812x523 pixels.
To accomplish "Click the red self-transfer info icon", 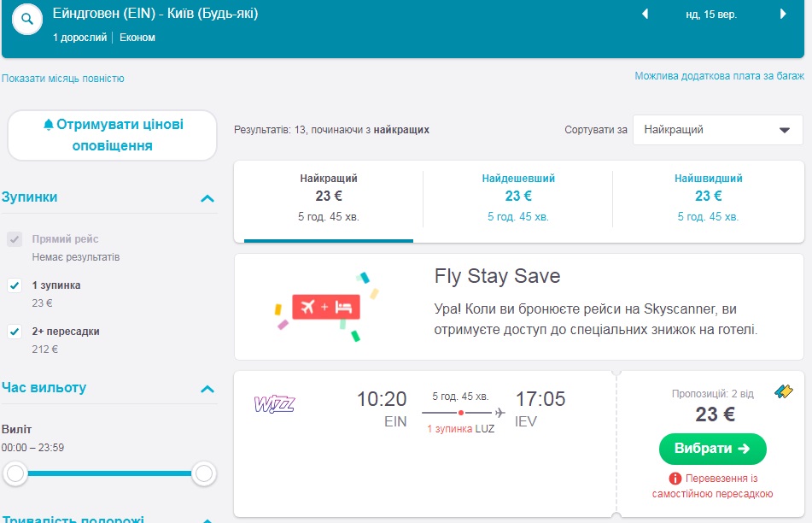I will (x=675, y=479).
